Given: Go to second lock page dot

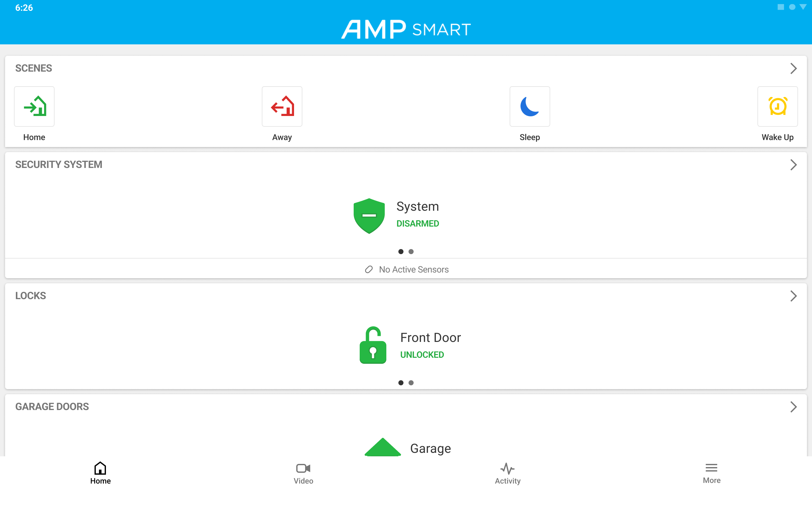Looking at the screenshot, I should 411,382.
